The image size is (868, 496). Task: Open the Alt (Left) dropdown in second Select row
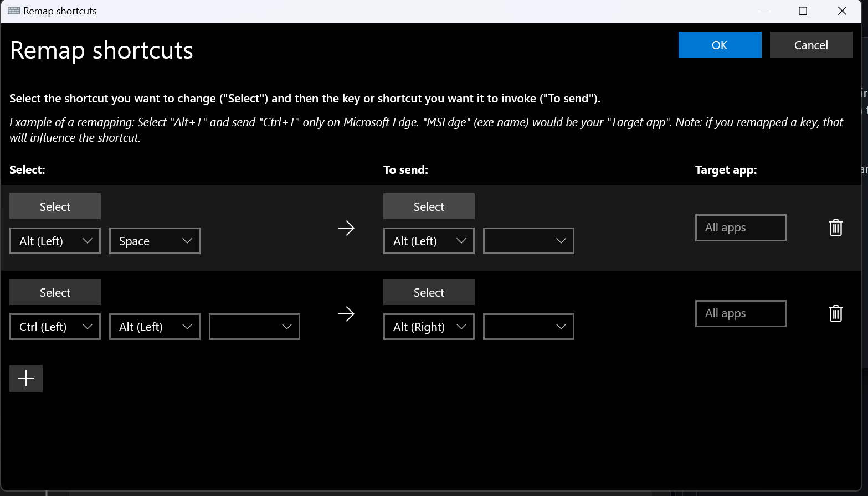[x=155, y=327]
